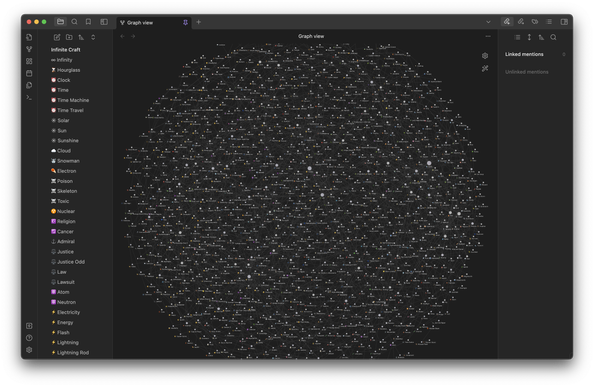Open graph settings gear icon
Viewport: 594px width, 387px height.
coord(485,56)
